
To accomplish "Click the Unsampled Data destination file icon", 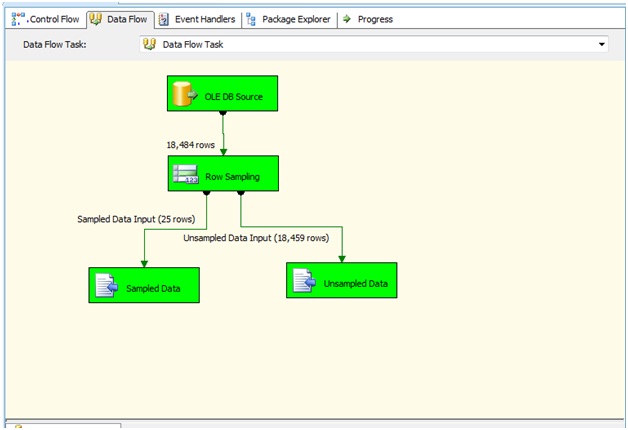I will click(x=305, y=281).
